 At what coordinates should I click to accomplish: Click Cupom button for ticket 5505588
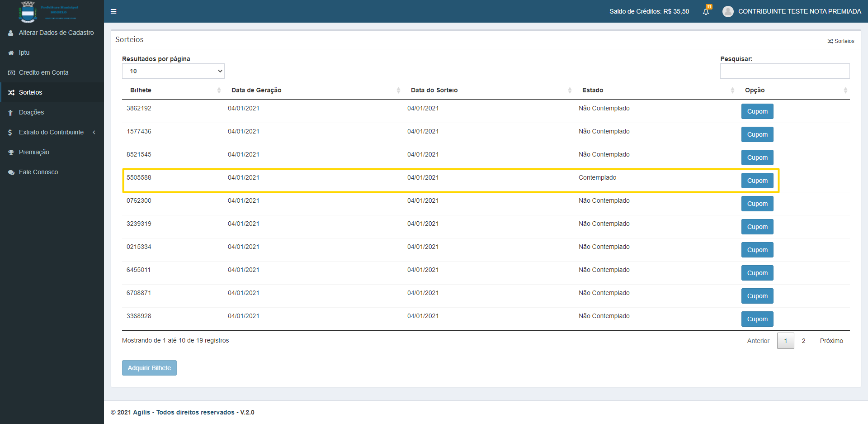tap(757, 181)
